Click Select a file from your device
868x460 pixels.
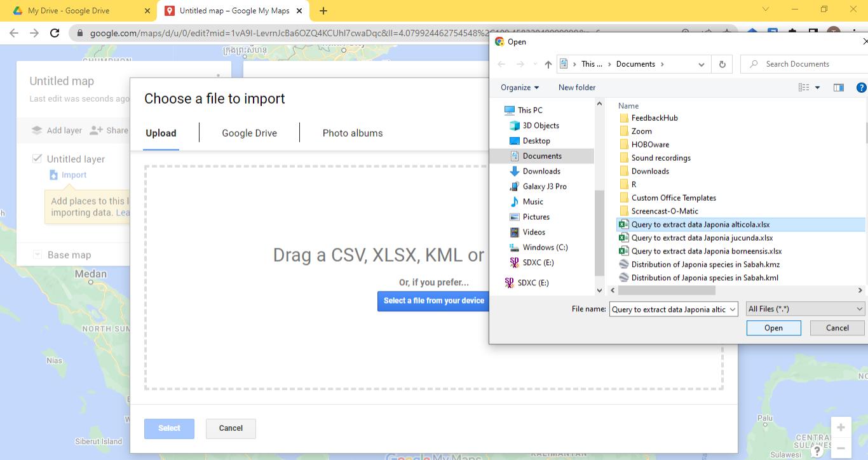point(434,301)
